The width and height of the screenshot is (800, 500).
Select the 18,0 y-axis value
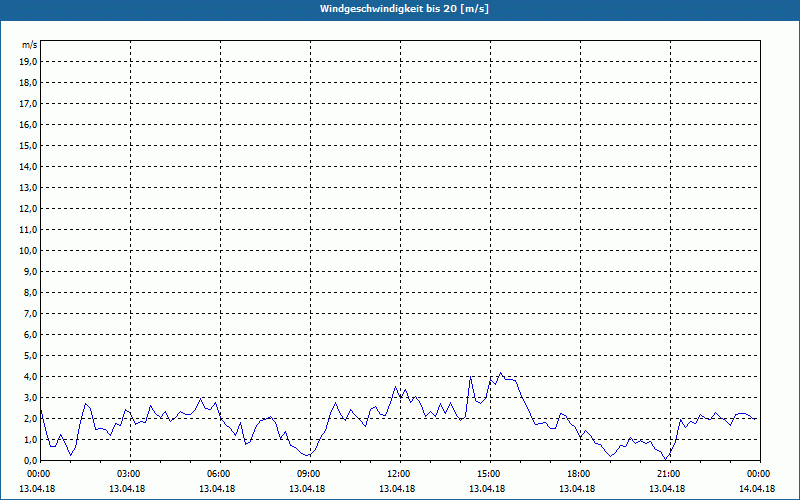click(x=28, y=83)
